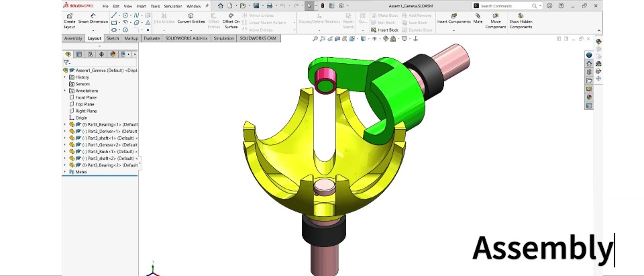The width and height of the screenshot is (644, 276).
Task: Click Convert Entities
Action: (191, 19)
